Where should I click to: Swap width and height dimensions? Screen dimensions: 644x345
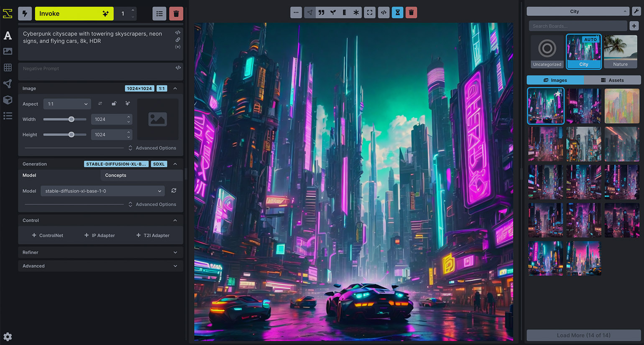click(x=100, y=104)
